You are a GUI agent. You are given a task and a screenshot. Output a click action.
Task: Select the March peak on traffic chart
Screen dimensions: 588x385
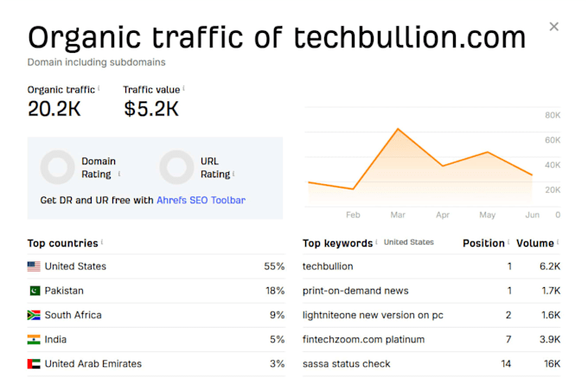398,129
